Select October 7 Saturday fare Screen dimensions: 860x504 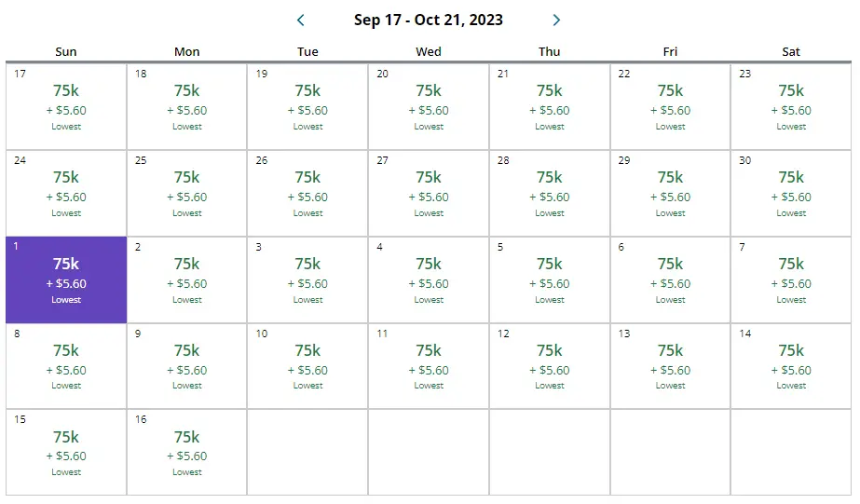click(x=791, y=280)
